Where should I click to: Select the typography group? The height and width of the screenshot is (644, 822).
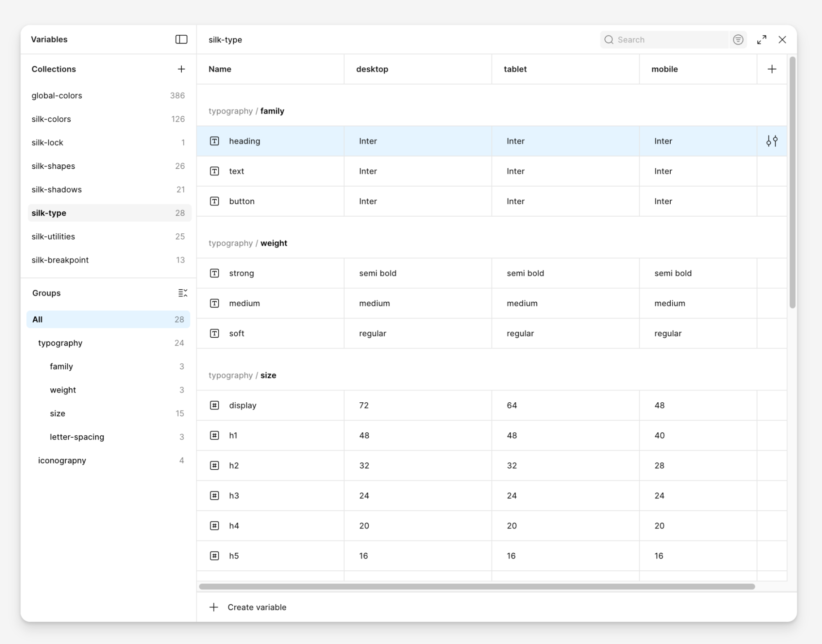click(60, 343)
